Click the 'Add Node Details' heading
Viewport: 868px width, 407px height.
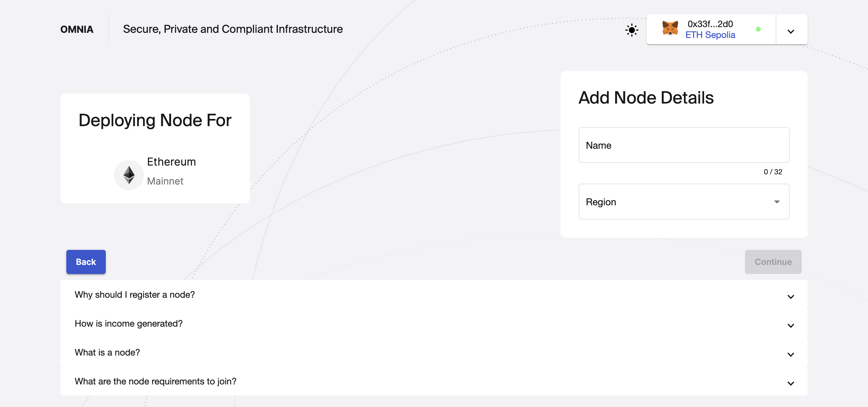[646, 98]
